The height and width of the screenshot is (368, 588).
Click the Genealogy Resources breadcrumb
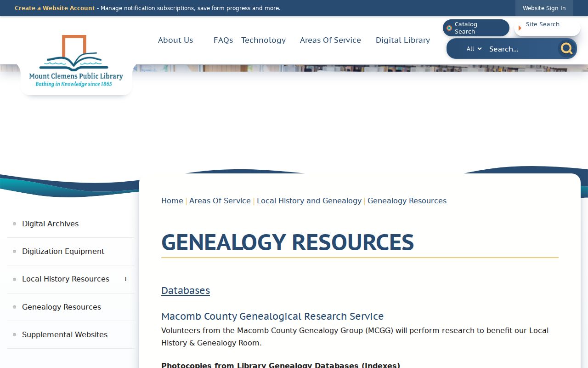click(407, 201)
